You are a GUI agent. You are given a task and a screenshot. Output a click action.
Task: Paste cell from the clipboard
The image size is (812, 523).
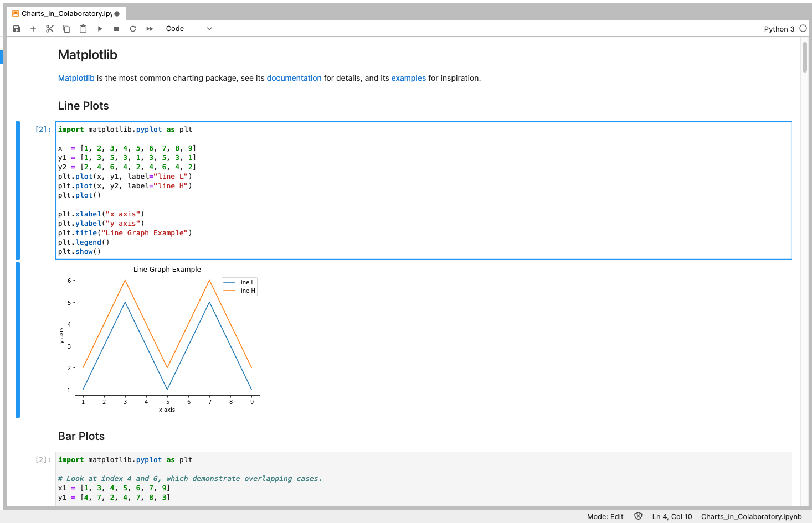(83, 28)
